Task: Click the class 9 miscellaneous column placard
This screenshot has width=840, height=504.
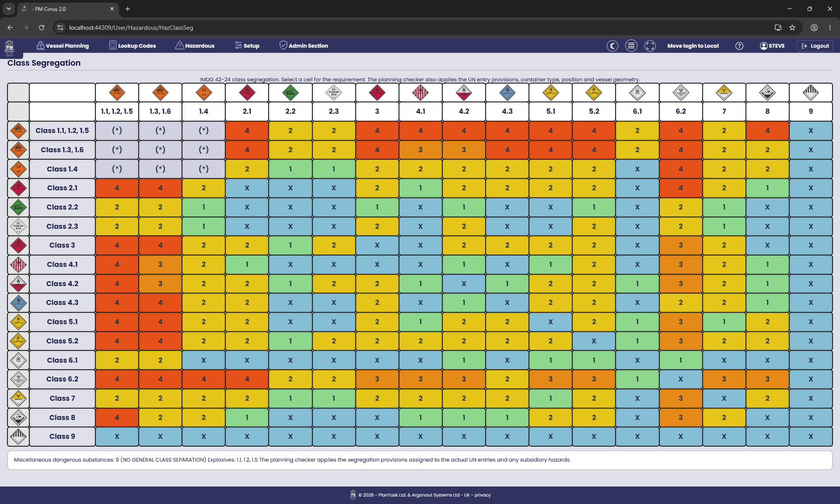Action: coord(811,92)
